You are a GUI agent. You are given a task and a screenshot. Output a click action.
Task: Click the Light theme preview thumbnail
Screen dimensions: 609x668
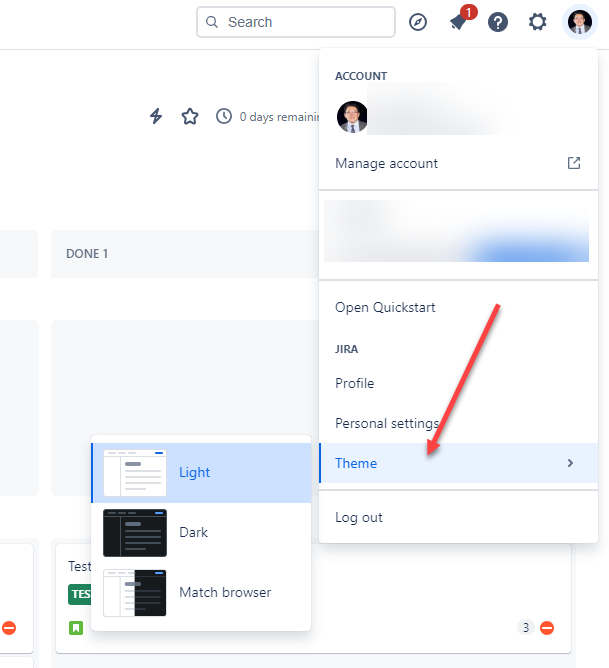click(135, 473)
